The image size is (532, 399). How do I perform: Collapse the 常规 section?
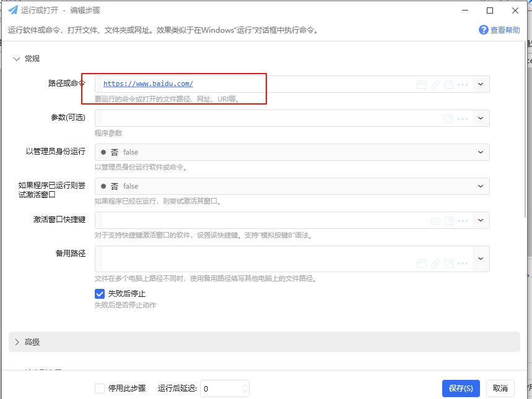pyautogui.click(x=17, y=59)
